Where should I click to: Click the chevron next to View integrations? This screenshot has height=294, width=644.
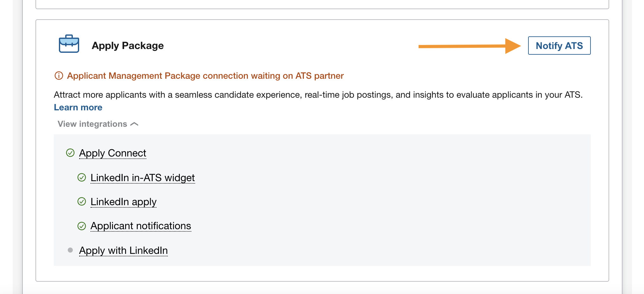click(x=134, y=124)
